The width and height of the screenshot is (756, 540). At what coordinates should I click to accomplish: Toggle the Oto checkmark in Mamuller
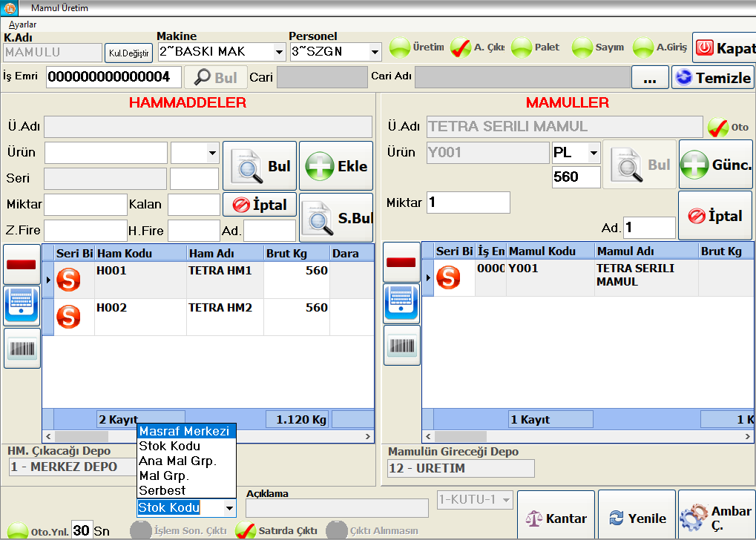[x=717, y=128]
